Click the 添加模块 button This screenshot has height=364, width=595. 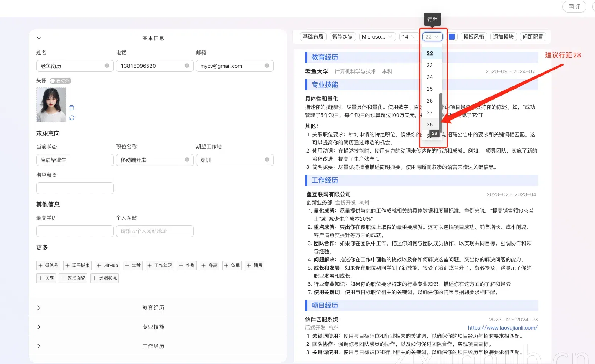[503, 37]
